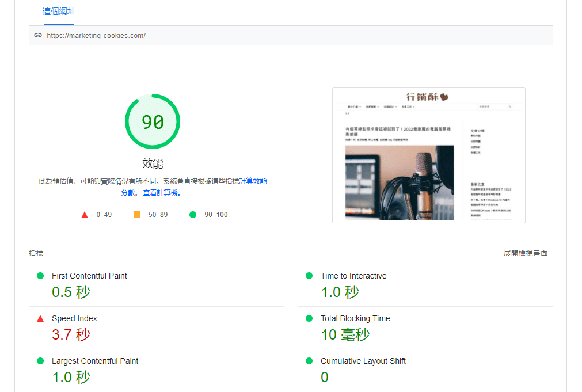Screen dimensions: 582x392
Task: Click the Total Blocking Time label
Action: point(355,318)
